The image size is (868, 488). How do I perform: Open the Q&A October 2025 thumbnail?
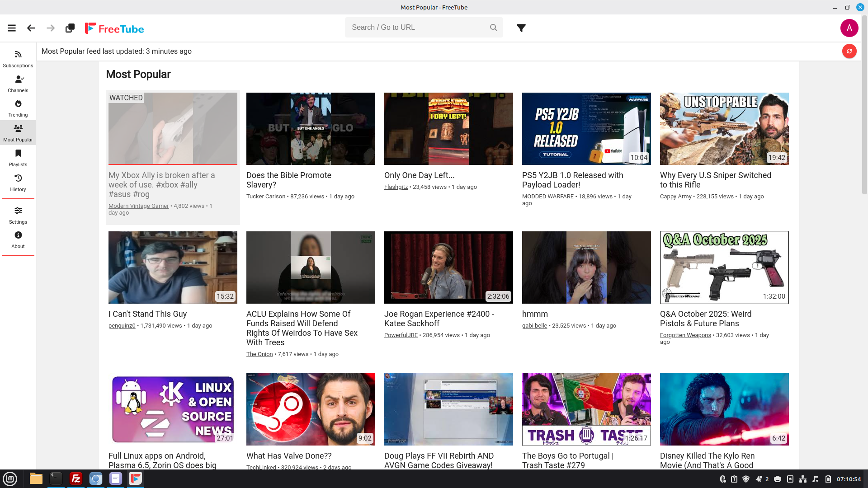724,267
